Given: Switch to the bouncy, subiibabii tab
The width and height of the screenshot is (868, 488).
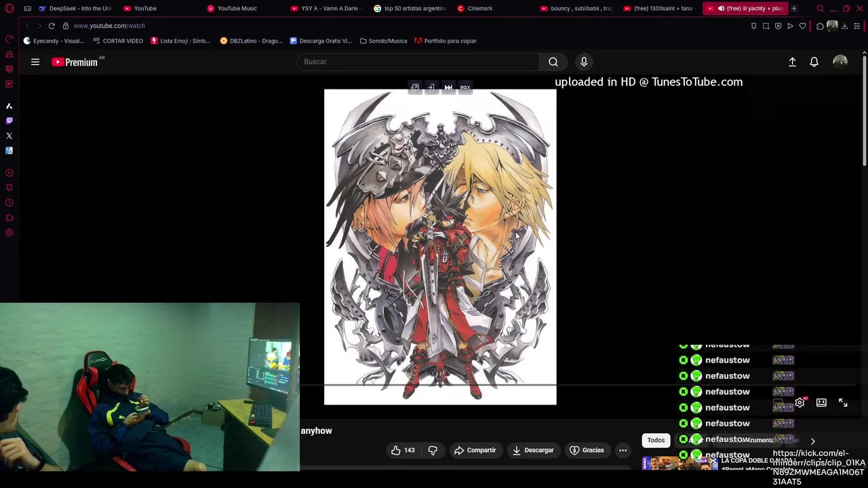Looking at the screenshot, I should click(x=576, y=8).
